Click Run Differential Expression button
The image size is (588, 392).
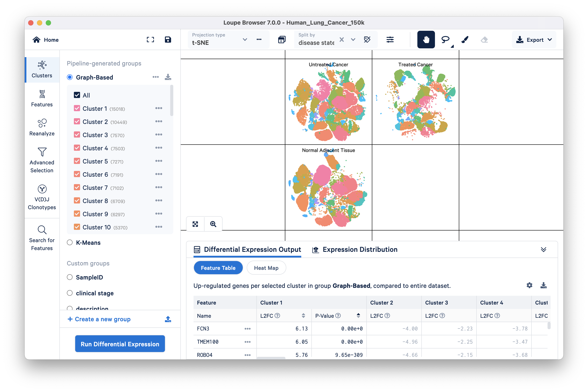120,344
